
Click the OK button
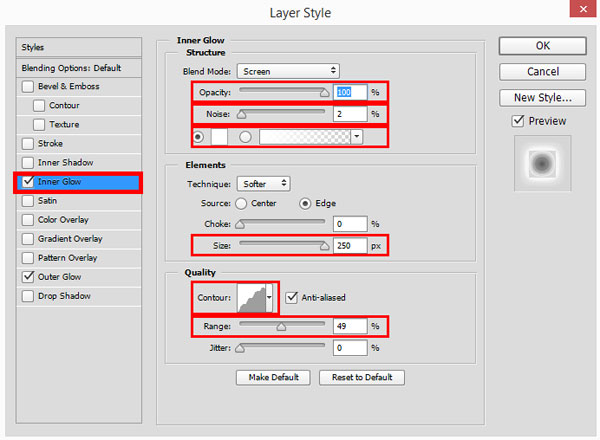(543, 46)
